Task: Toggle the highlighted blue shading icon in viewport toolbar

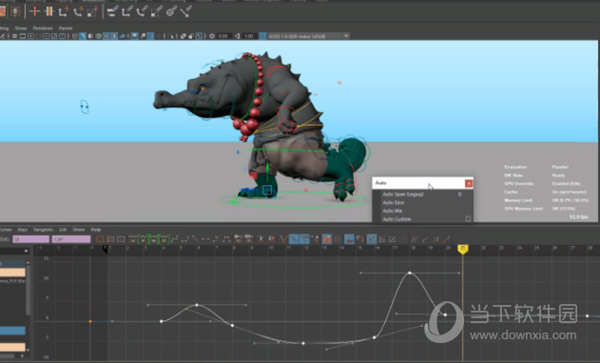Action: tap(83, 36)
